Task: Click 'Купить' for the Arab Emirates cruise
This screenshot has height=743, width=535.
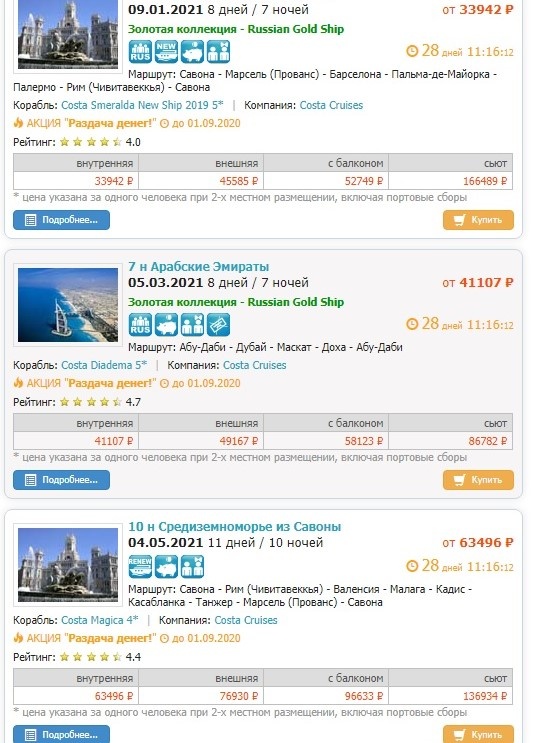Action: point(479,480)
